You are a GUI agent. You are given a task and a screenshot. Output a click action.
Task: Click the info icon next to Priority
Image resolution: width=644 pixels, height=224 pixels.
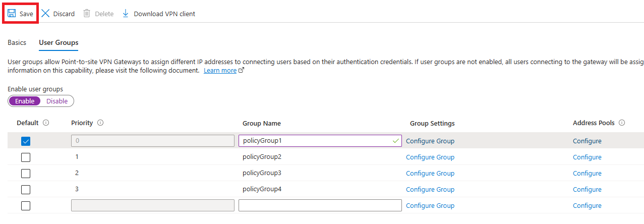[x=100, y=123]
